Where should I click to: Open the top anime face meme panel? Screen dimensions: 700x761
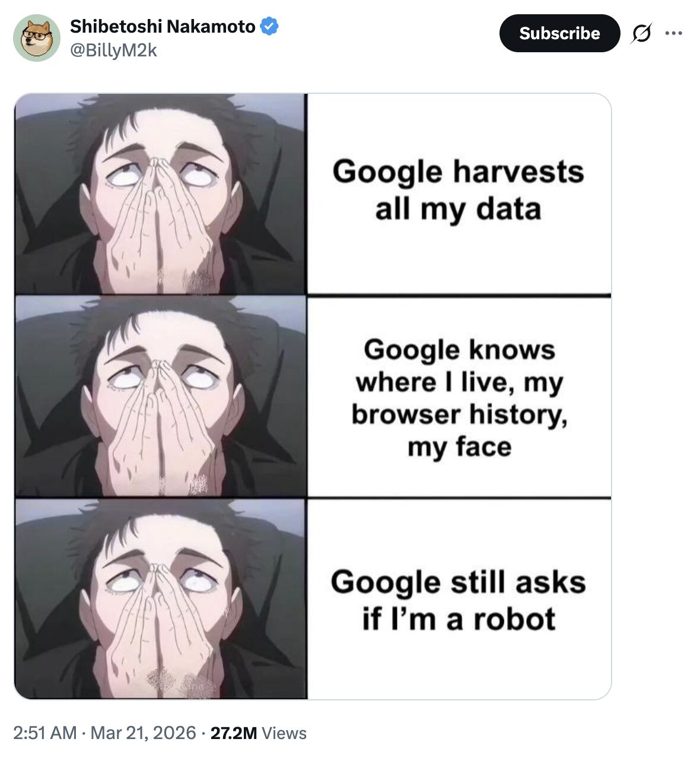pos(160,194)
